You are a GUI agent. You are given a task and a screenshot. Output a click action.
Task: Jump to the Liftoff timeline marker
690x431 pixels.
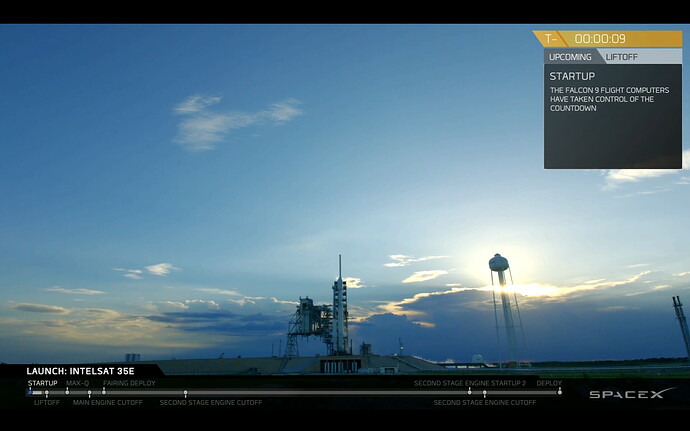point(46,393)
